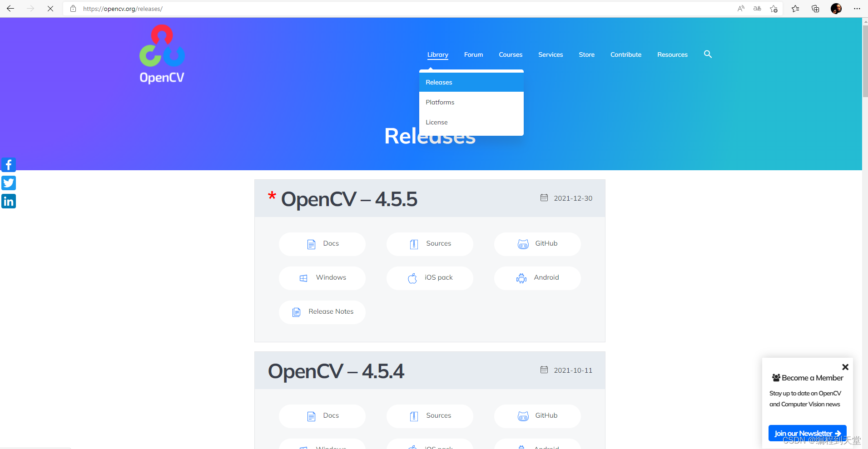Click the OpenCV logo

162,54
